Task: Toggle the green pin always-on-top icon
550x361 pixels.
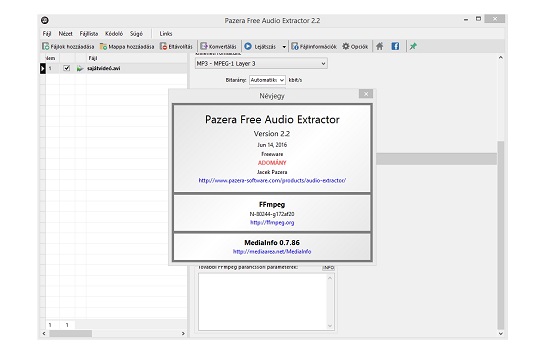Action: pyautogui.click(x=413, y=46)
